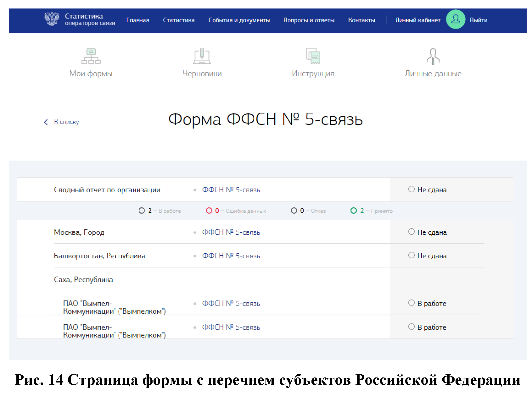Select the Не сдана radio for Башкортостан
532x396 pixels.
412,256
